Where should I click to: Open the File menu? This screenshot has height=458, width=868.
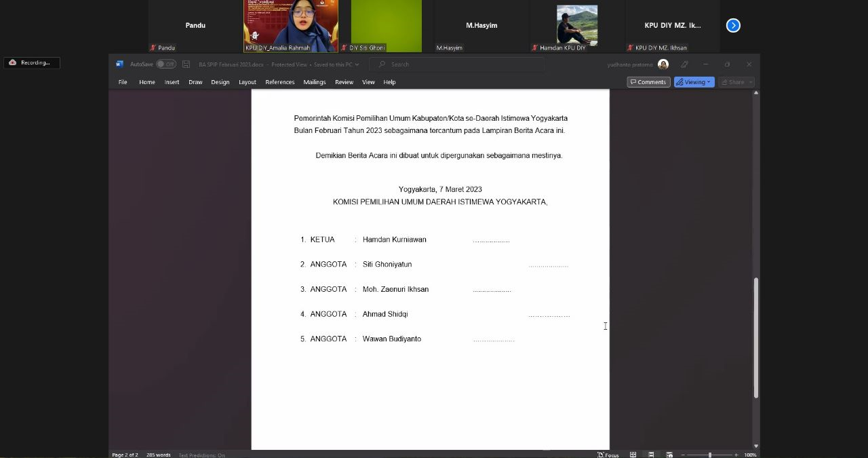123,82
